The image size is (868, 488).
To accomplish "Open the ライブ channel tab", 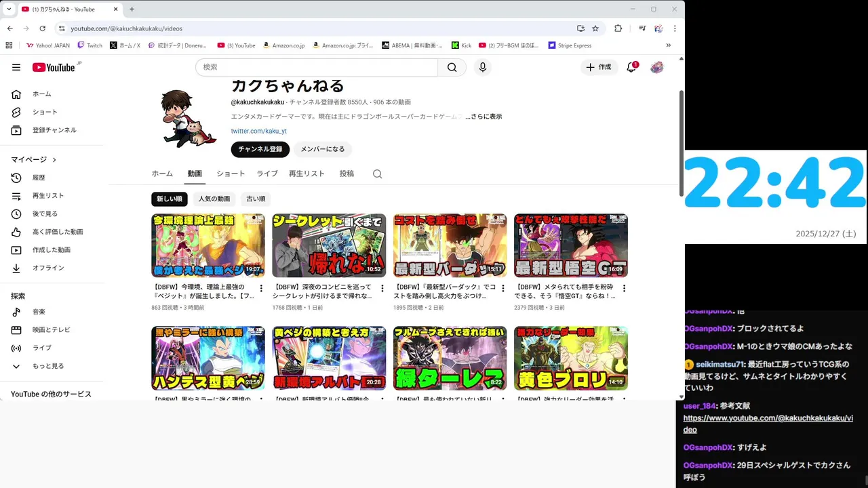I will point(267,174).
